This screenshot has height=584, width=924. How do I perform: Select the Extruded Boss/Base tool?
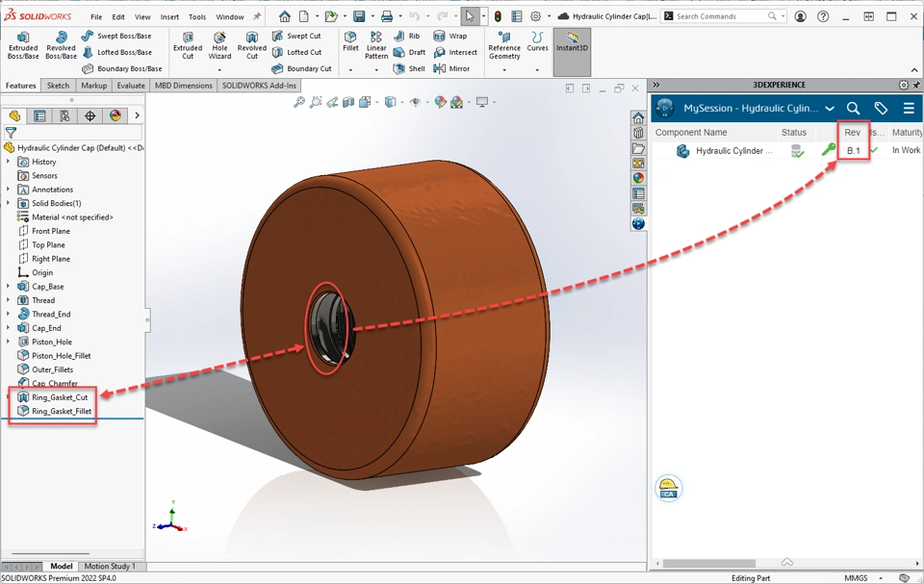pos(23,45)
